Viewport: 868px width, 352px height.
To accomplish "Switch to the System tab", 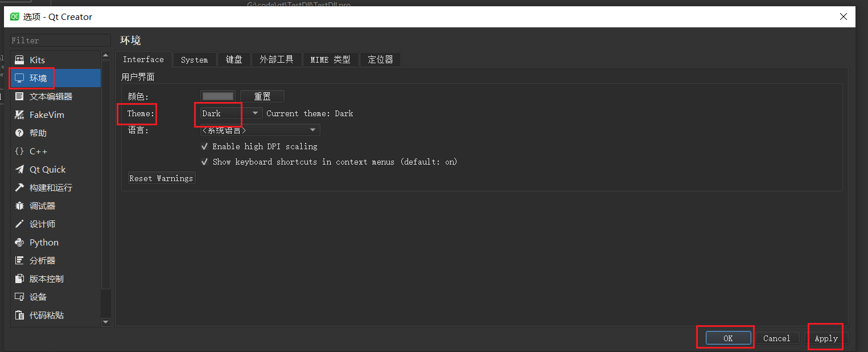I will click(x=194, y=60).
